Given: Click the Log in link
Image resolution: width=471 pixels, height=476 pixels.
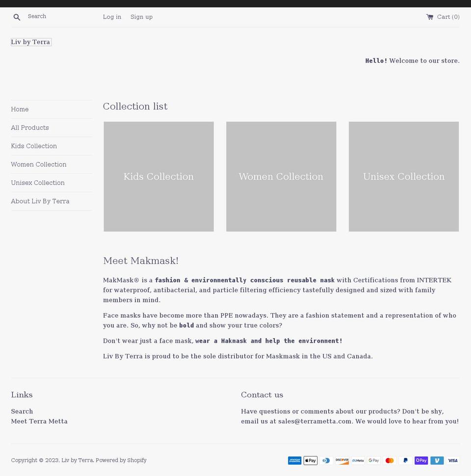Looking at the screenshot, I should [112, 17].
